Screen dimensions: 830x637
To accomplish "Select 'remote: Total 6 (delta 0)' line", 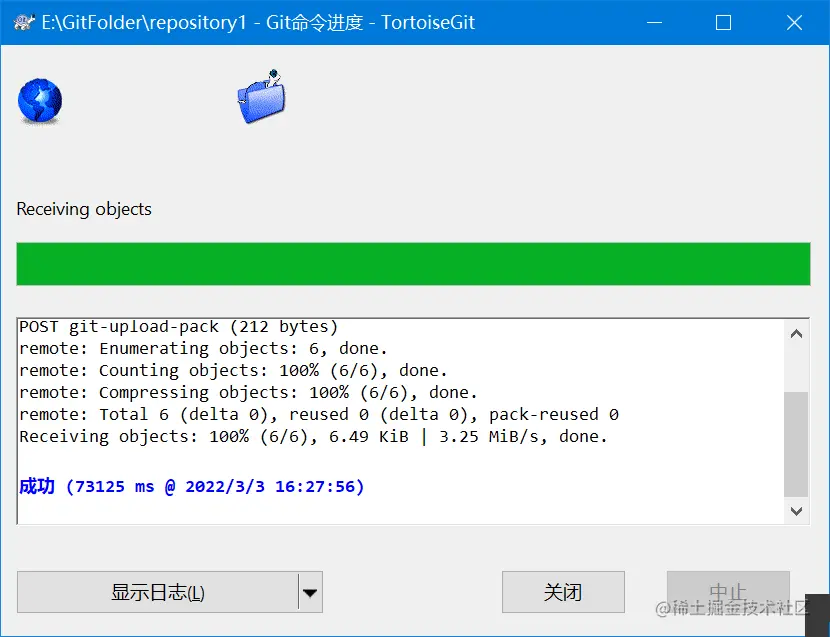I will pyautogui.click(x=319, y=415).
